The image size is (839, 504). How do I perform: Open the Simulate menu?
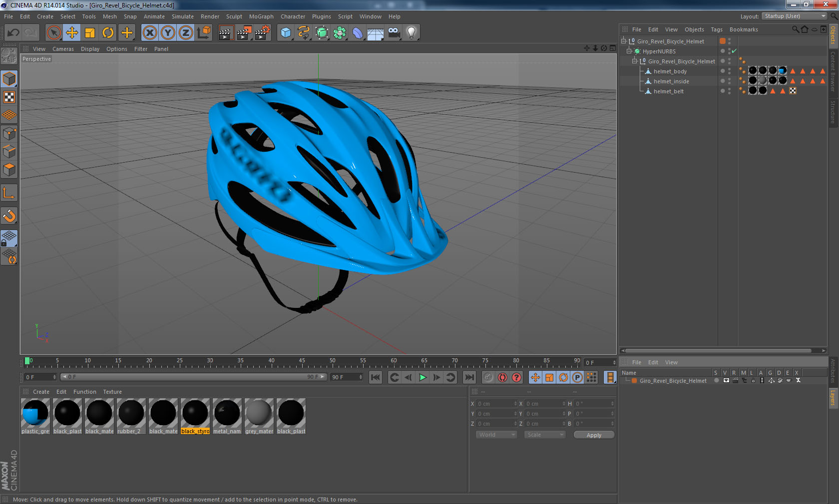pos(182,16)
